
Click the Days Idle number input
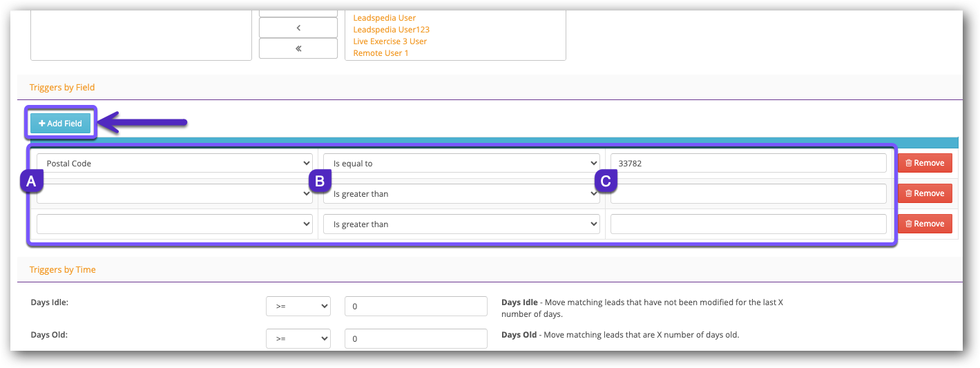[416, 307]
